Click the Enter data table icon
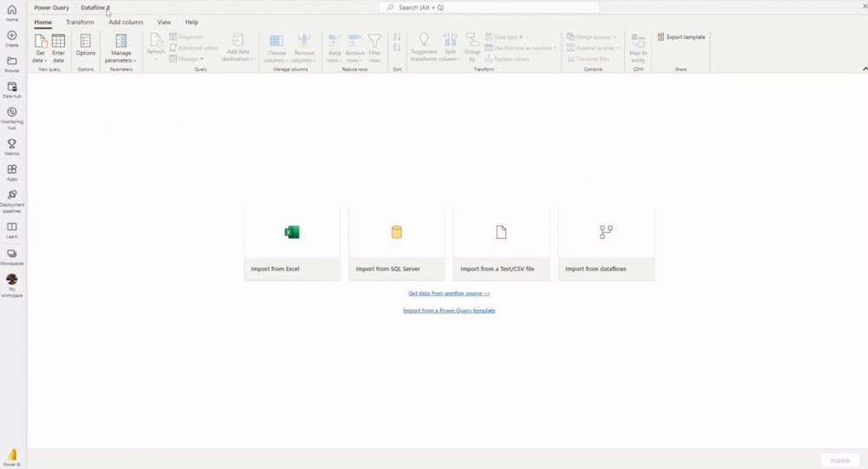The height and width of the screenshot is (469, 868). [58, 42]
